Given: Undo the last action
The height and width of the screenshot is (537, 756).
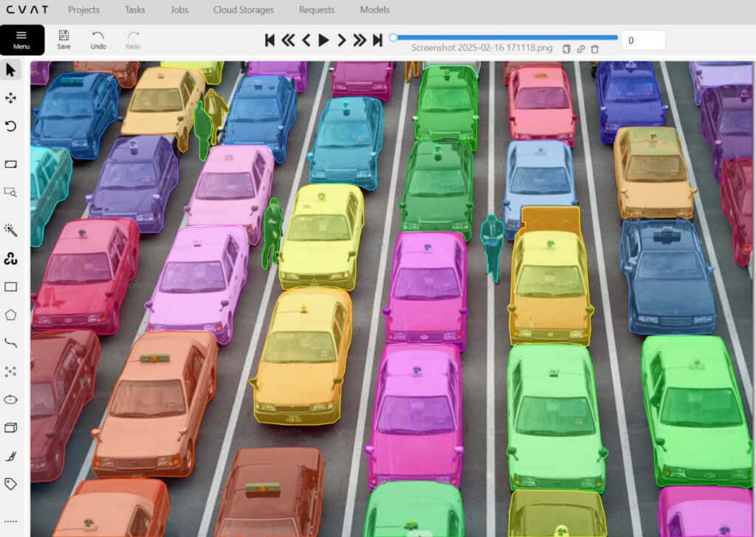Looking at the screenshot, I should pos(98,40).
